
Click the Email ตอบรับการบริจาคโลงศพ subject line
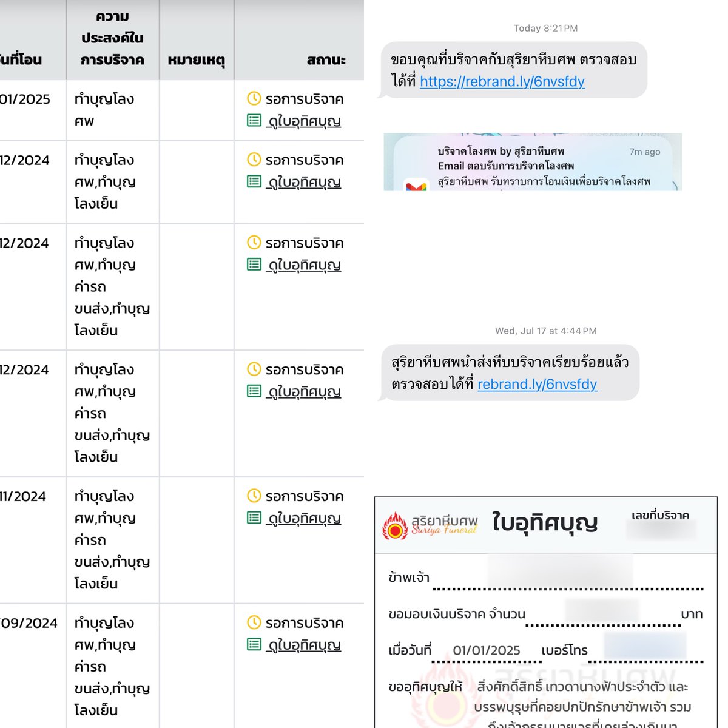[x=506, y=166]
